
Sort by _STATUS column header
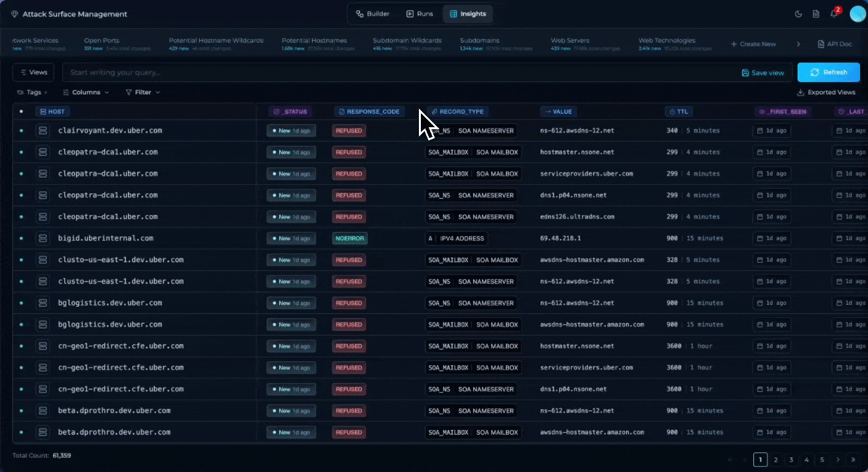pos(290,111)
